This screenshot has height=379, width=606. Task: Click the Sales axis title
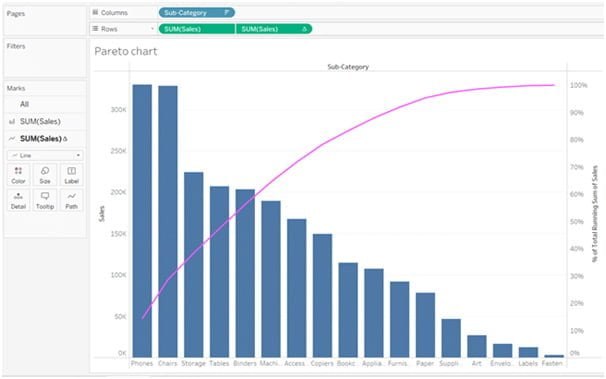point(102,214)
